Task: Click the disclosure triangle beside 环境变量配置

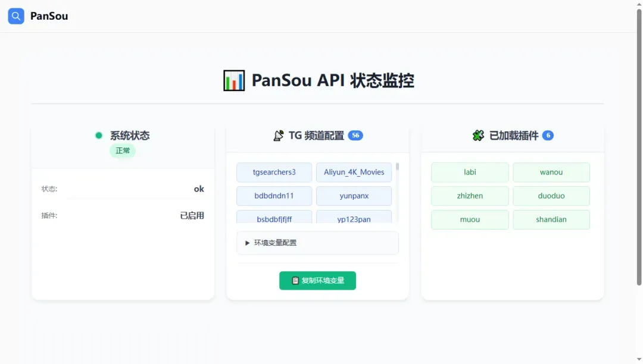Action: [246, 243]
